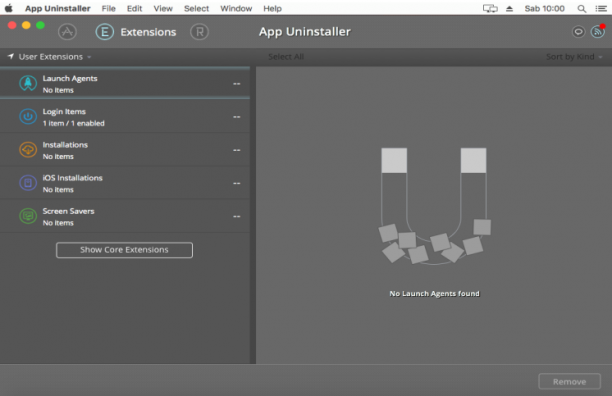Open the Remains R mode icon
Image resolution: width=612 pixels, height=396 pixels.
(199, 32)
